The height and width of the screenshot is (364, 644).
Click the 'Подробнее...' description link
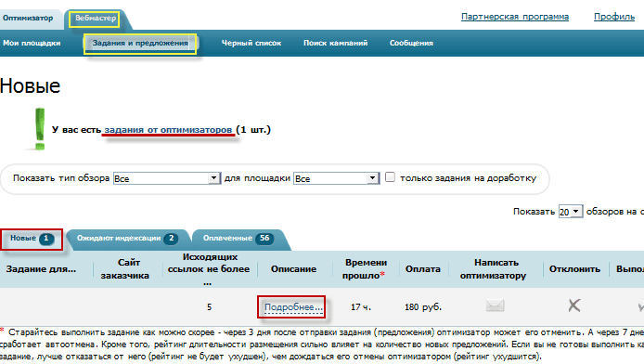(293, 307)
